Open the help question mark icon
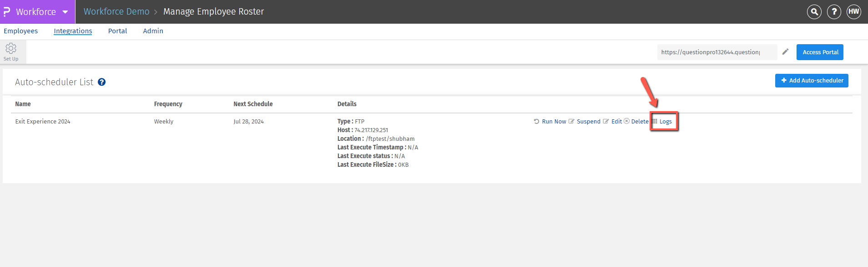The image size is (868, 267). tap(834, 12)
